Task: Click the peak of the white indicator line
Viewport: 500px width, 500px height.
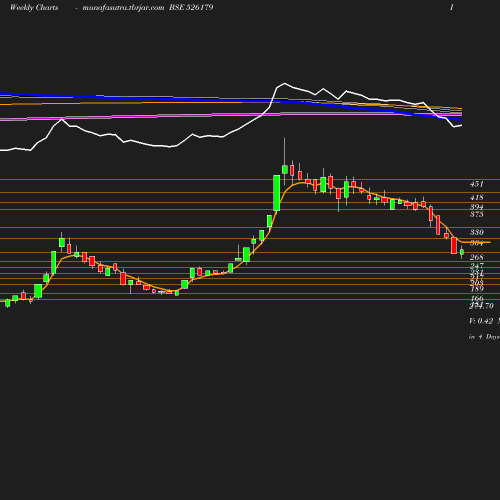Action: (x=285, y=83)
